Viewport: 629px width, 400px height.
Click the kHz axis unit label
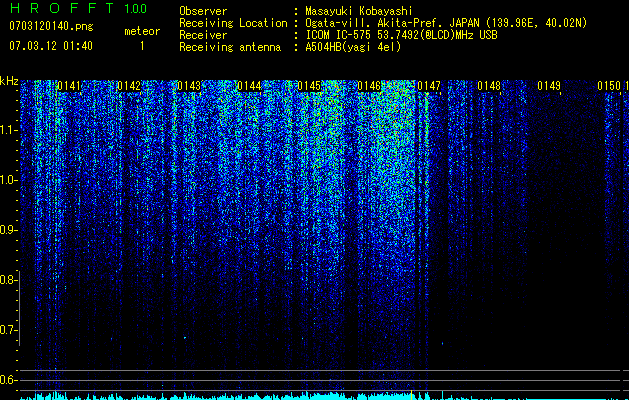[x=9, y=81]
